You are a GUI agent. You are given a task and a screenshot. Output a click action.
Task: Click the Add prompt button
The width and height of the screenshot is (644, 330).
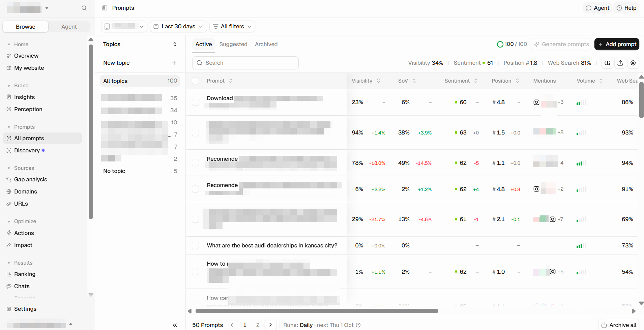[617, 44]
